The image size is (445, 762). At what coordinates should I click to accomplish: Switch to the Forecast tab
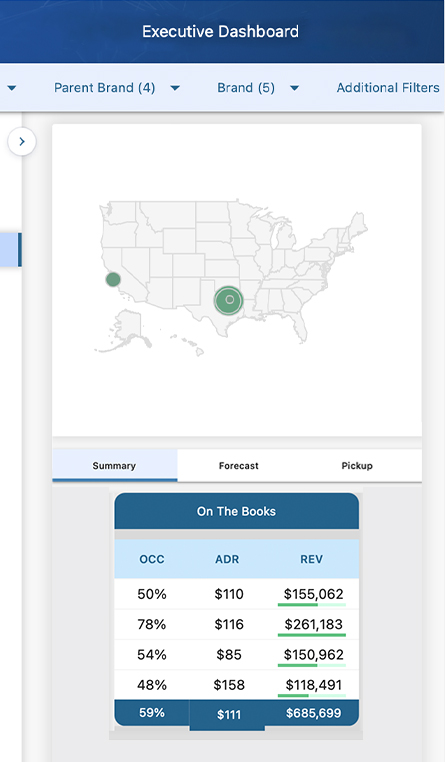239,466
